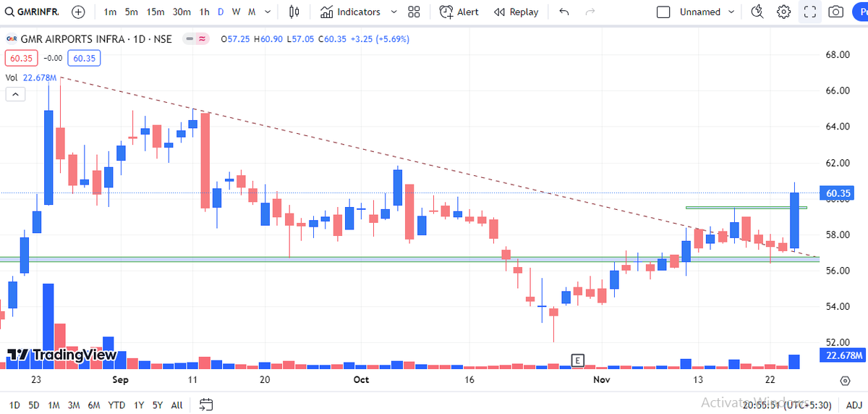Set date range to 6M
Viewport: 868px width, 414px height.
pyautogui.click(x=94, y=405)
